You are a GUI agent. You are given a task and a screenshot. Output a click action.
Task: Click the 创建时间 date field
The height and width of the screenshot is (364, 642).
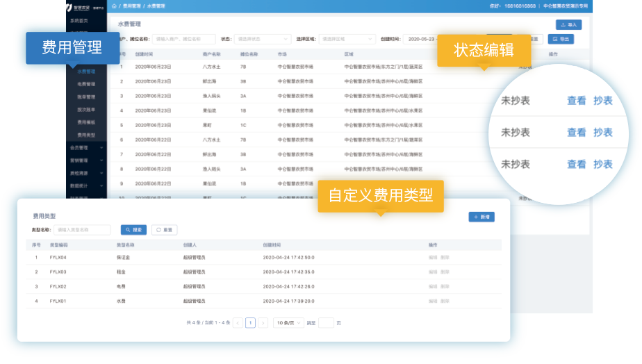click(424, 40)
